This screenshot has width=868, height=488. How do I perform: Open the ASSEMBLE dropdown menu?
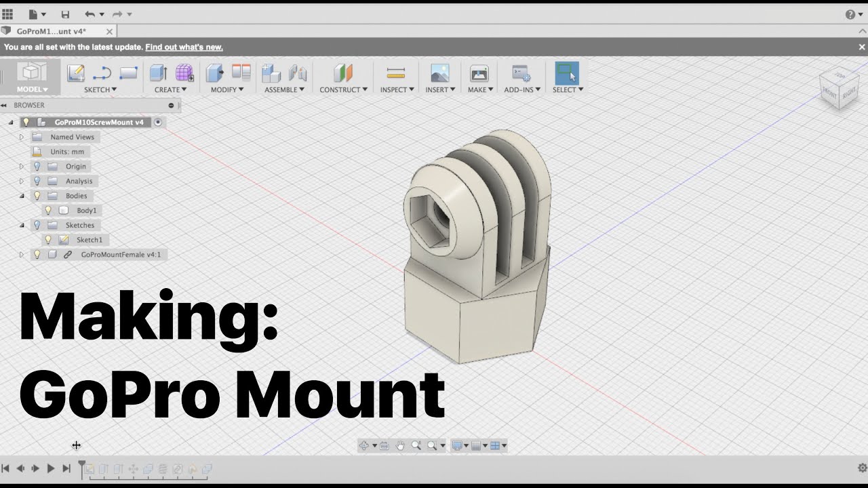point(284,89)
